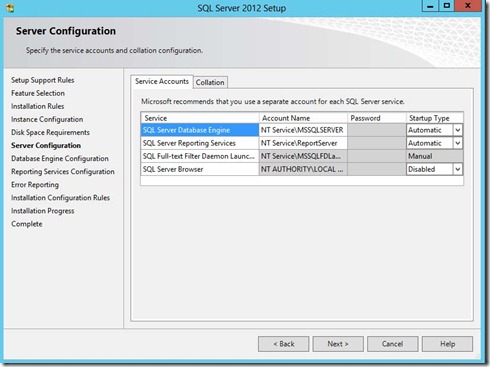Viewport: 490px width, 367px height.
Task: Cancel the SQL Server setup
Action: [393, 344]
